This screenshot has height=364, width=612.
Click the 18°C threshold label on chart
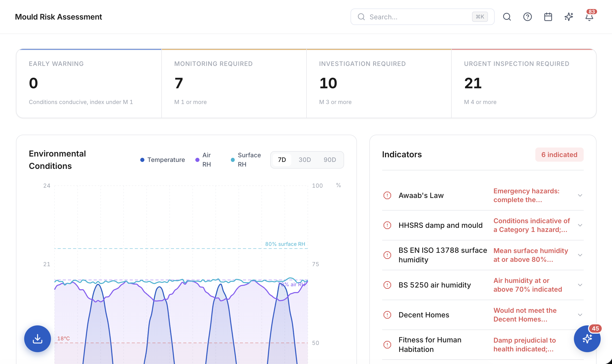[63, 339]
